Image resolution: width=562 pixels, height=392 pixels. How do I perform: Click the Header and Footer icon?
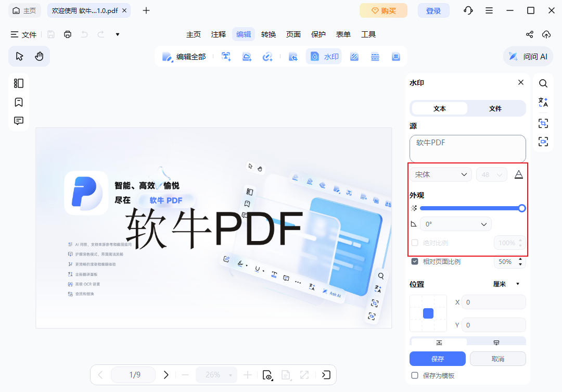tap(375, 57)
